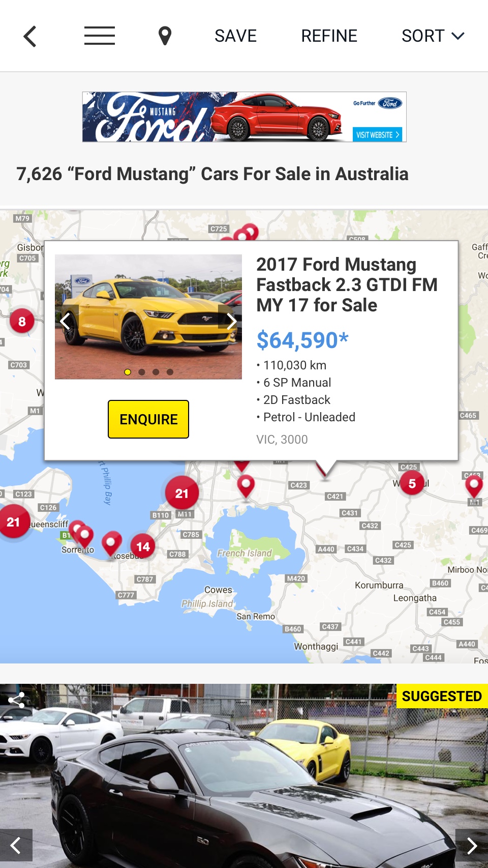Share the suggested listing
The image size is (488, 868).
tap(16, 700)
